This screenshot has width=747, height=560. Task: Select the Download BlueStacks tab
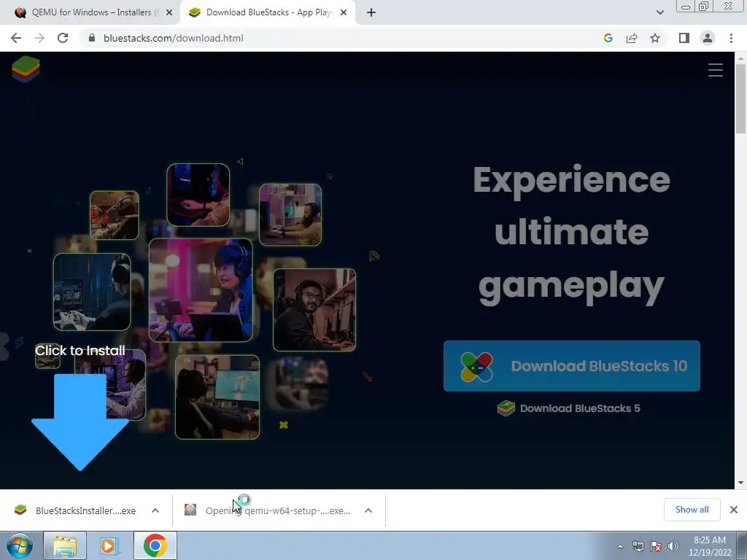tap(268, 12)
